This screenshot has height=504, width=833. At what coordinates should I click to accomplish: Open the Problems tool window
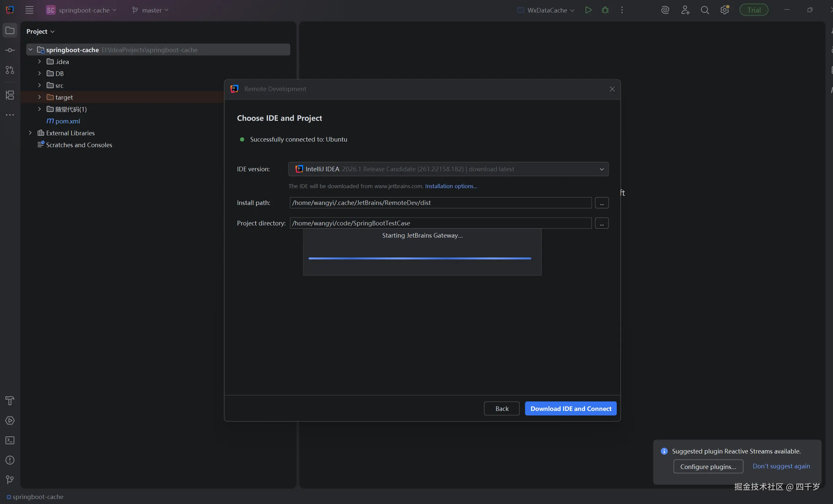pyautogui.click(x=10, y=460)
